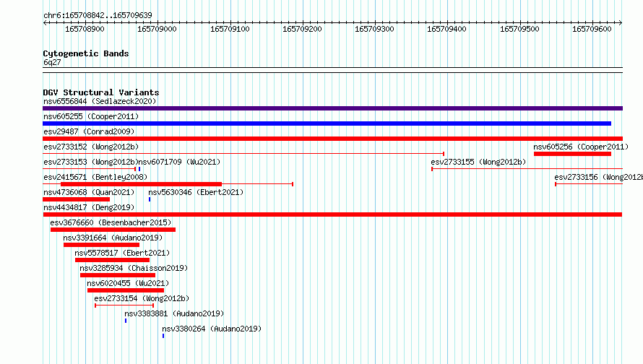The width and height of the screenshot is (643, 364).
Task: Click the thin esv2733153 variant line
Action: [90, 169]
